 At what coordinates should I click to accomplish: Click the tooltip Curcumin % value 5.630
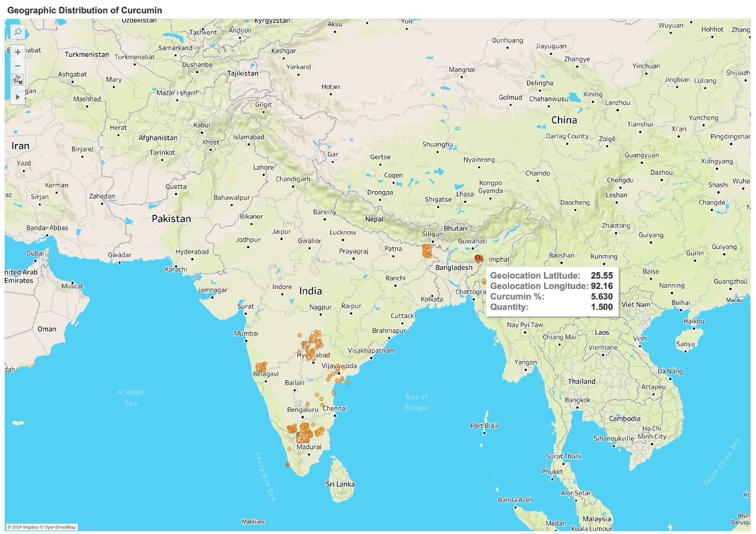point(602,297)
